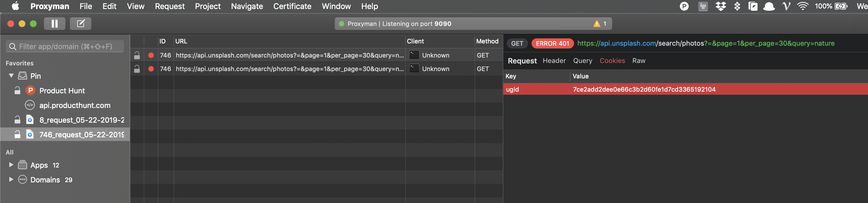Click the Unknown client in second row
The height and width of the screenshot is (203, 868).
click(435, 69)
